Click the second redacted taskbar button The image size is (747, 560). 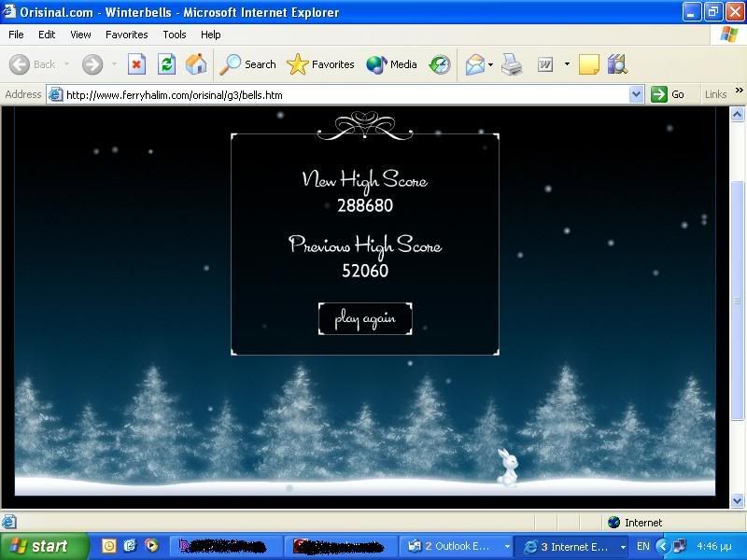pyautogui.click(x=342, y=546)
